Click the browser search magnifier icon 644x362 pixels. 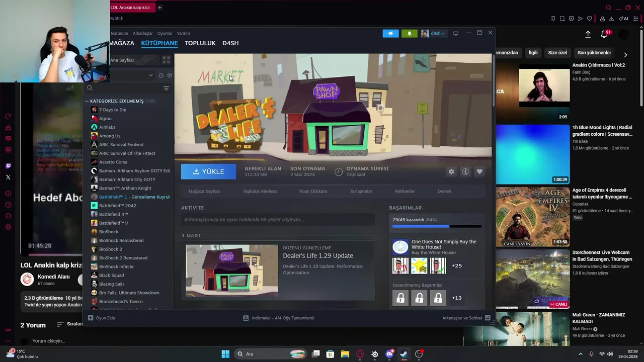point(608,8)
